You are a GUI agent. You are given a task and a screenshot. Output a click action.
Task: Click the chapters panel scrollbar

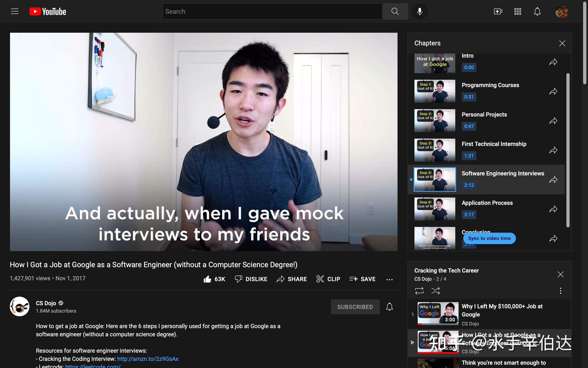pyautogui.click(x=568, y=150)
